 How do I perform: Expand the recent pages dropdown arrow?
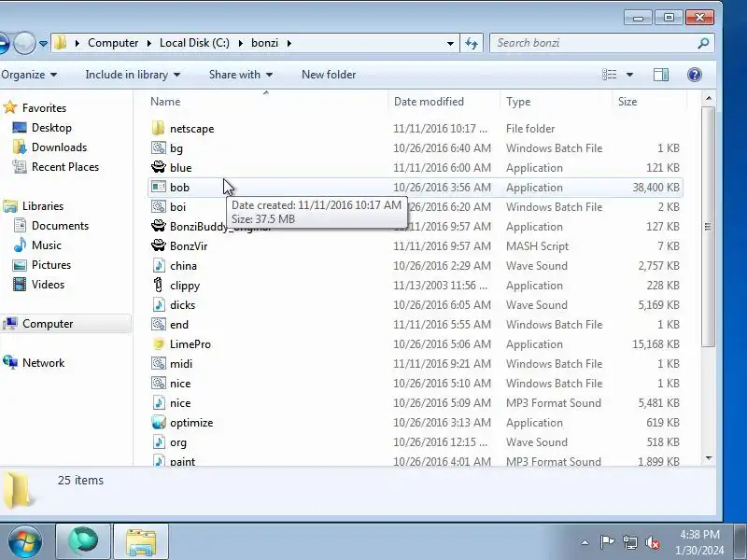43,43
